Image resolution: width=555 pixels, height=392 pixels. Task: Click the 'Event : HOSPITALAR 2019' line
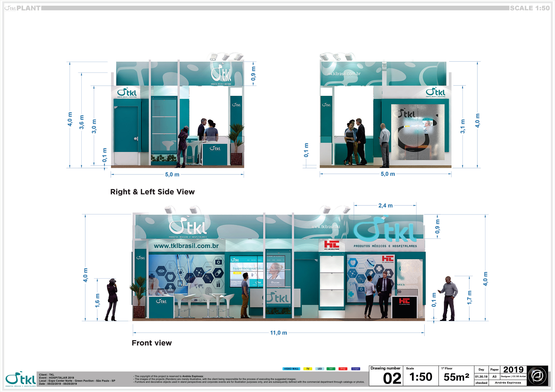click(x=57, y=378)
